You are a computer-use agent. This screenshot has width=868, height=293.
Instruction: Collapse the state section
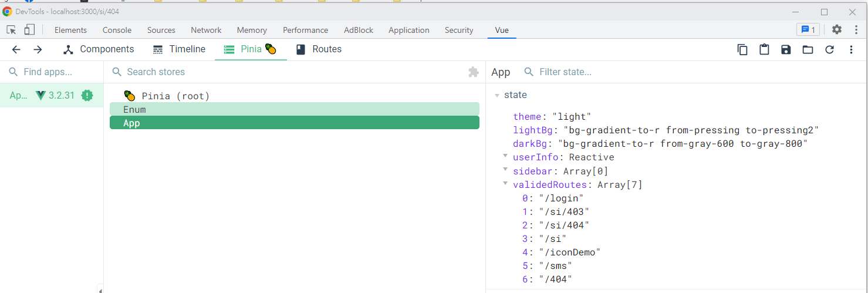pos(497,95)
